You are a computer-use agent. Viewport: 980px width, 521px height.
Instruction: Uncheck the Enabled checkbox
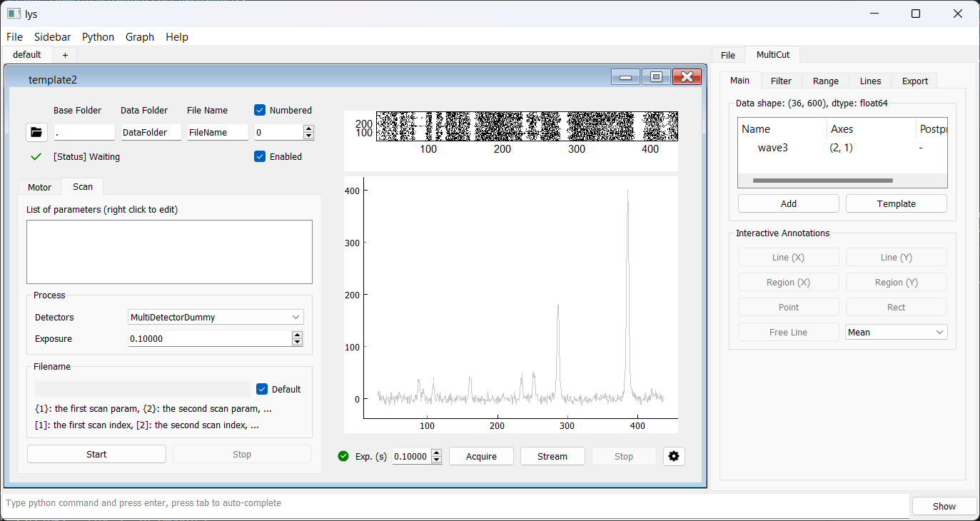coord(261,156)
